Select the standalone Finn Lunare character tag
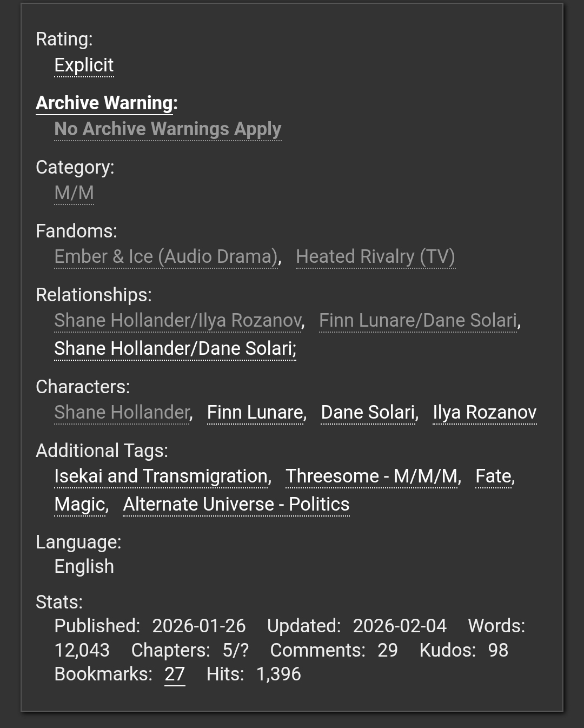Viewport: 584px width, 728px height. click(x=255, y=413)
